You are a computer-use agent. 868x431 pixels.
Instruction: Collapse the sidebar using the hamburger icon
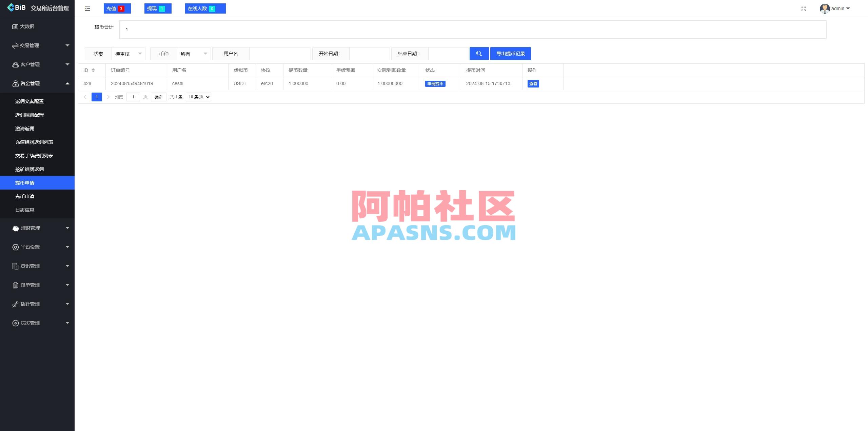coord(87,9)
